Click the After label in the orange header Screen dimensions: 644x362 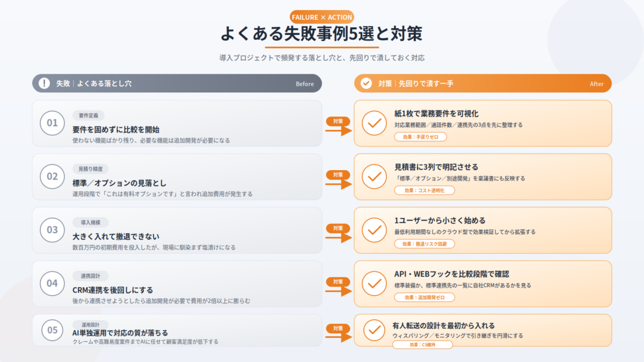(x=597, y=84)
